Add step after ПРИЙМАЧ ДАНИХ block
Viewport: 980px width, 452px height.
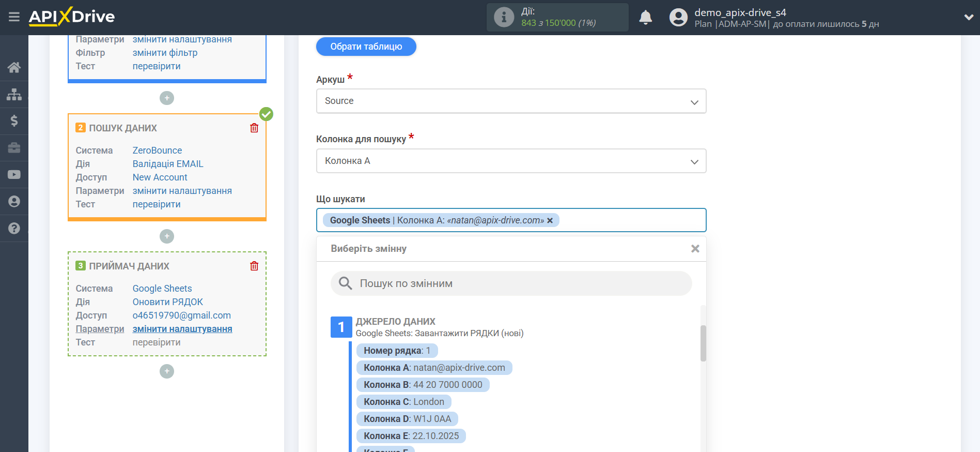point(167,371)
